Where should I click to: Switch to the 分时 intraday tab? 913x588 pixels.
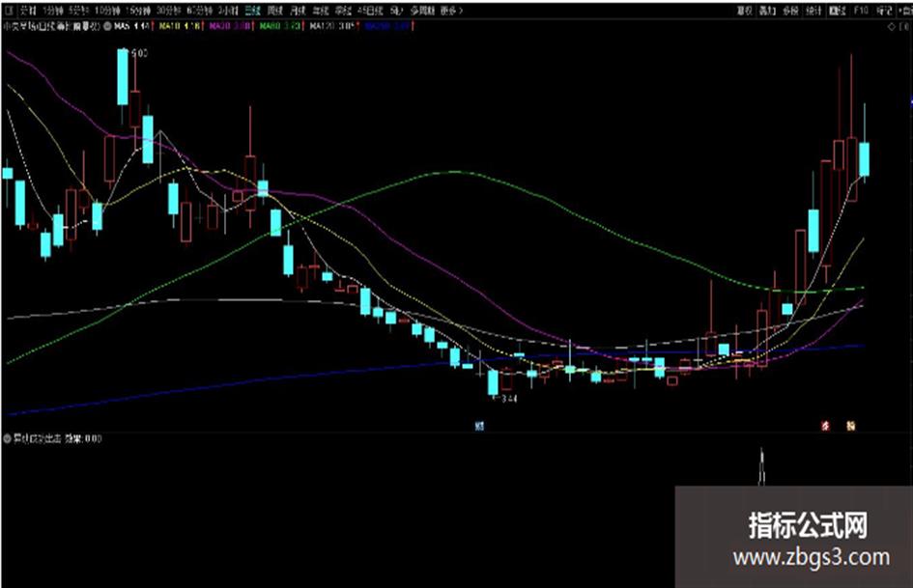pyautogui.click(x=28, y=11)
